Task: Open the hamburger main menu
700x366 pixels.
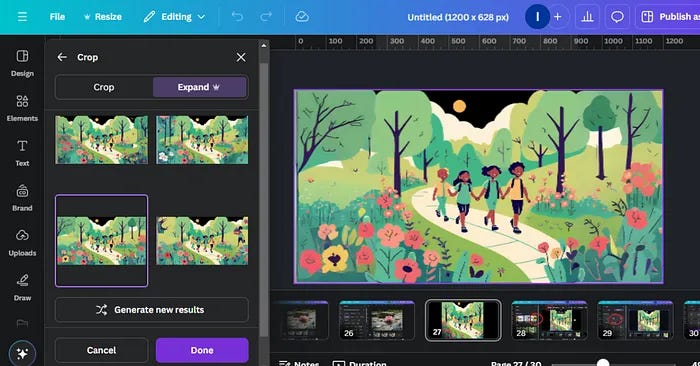Action: 22,17
